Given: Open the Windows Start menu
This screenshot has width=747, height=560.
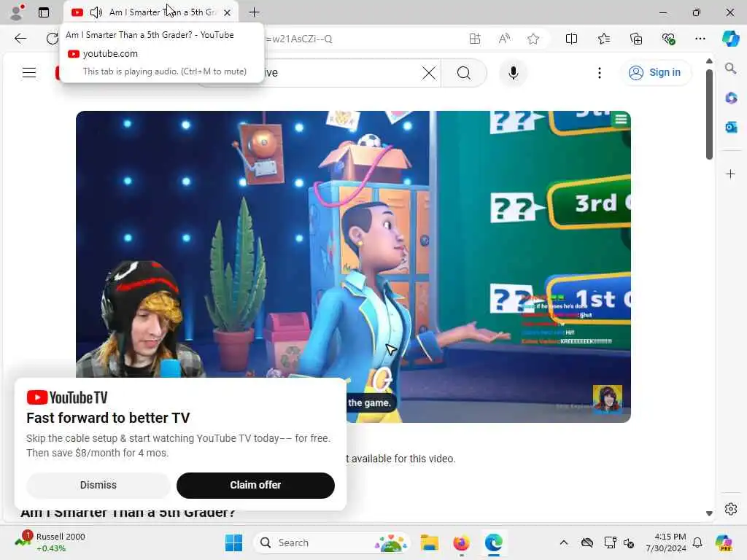Looking at the screenshot, I should point(233,542).
